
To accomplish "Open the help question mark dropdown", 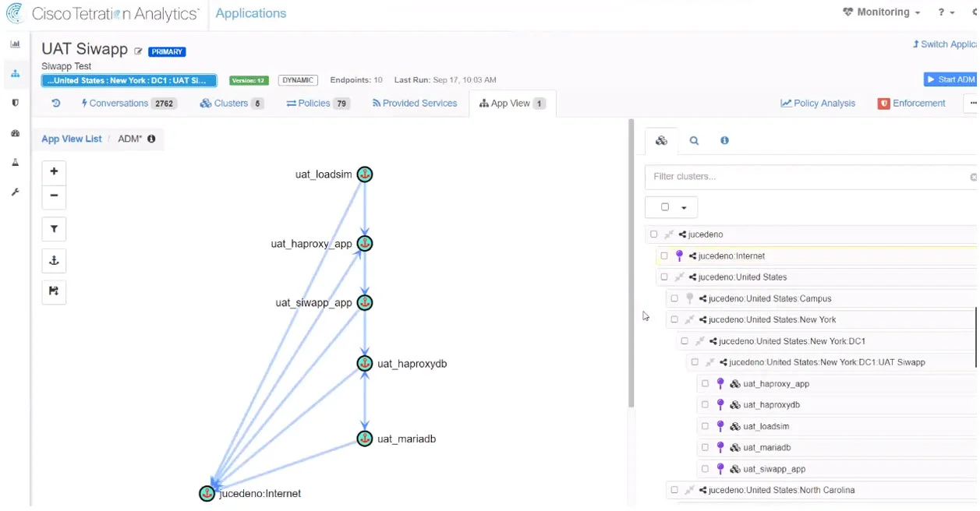I will 946,12.
